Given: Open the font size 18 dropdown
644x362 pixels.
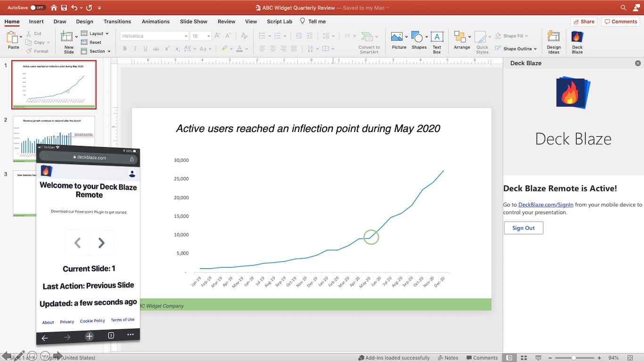Looking at the screenshot, I should click(208, 36).
